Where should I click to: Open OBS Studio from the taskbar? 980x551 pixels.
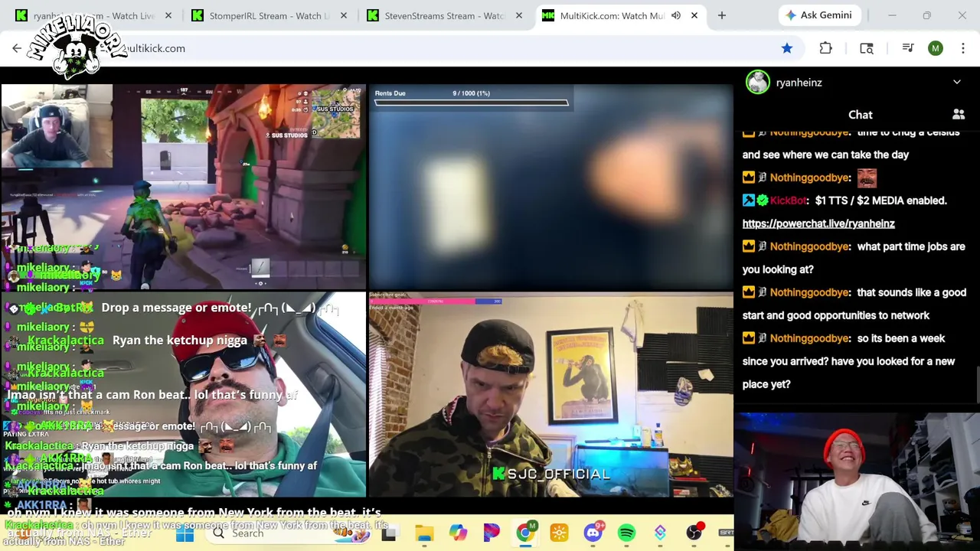pyautogui.click(x=694, y=533)
